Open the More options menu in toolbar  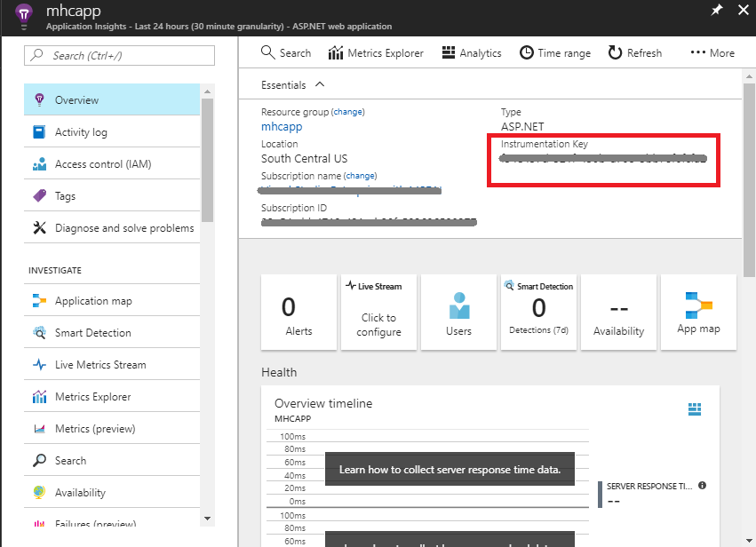point(712,52)
